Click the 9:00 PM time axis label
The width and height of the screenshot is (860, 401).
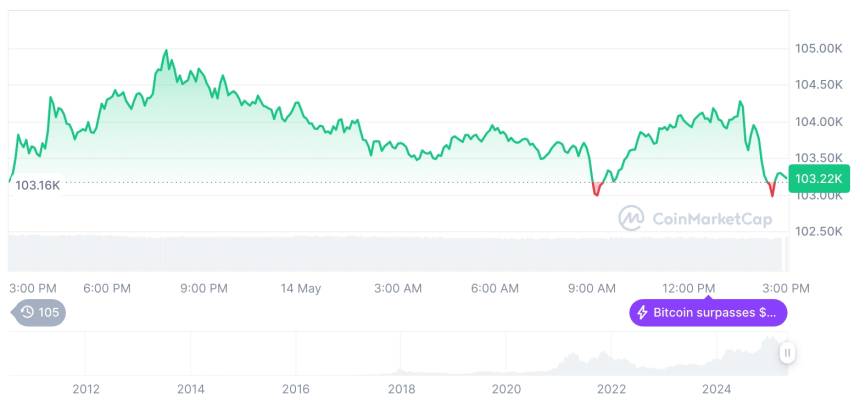pyautogui.click(x=204, y=288)
